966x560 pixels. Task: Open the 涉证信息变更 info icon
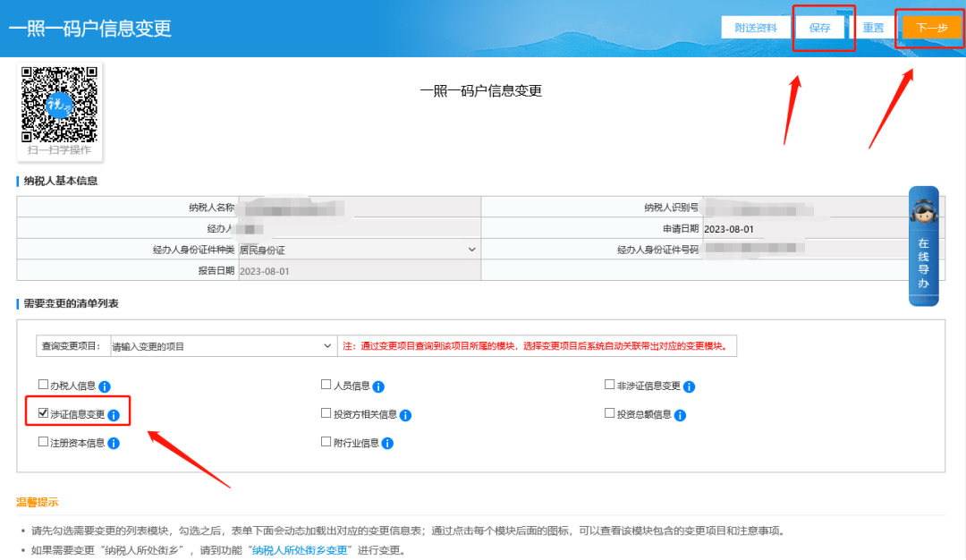[113, 413]
